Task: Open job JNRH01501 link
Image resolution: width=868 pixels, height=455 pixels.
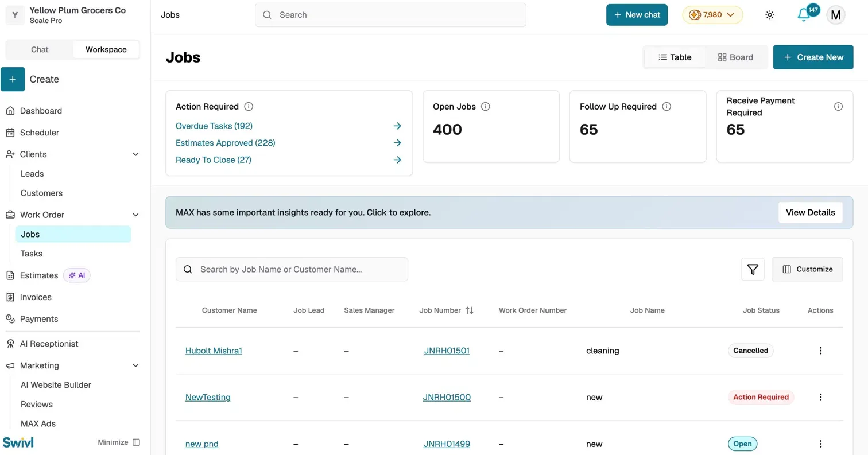Action: [447, 351]
